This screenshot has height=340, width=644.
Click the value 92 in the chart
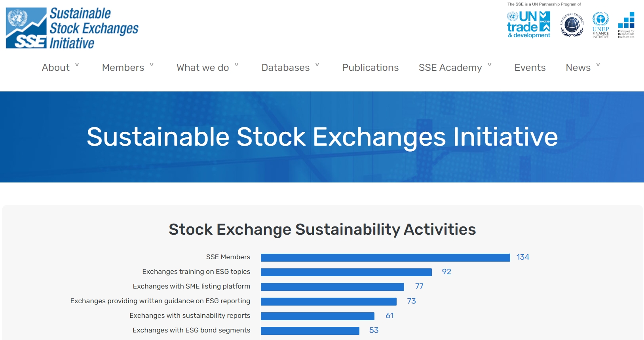[x=446, y=272]
